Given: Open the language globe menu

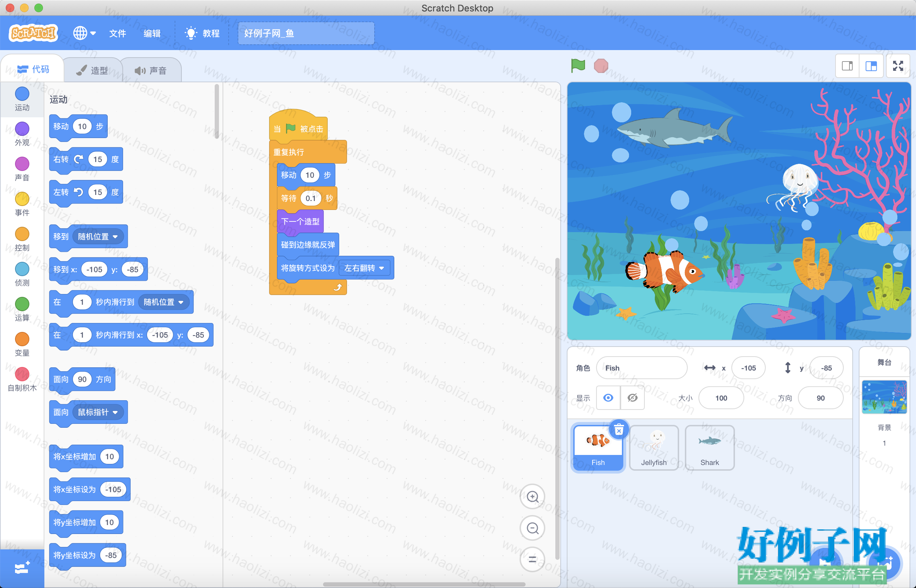Looking at the screenshot, I should (x=84, y=33).
